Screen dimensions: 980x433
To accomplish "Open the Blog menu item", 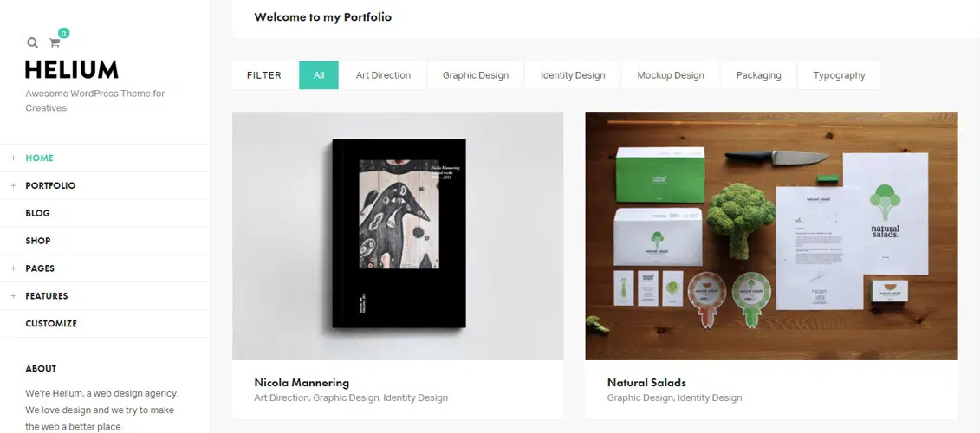I will point(38,213).
